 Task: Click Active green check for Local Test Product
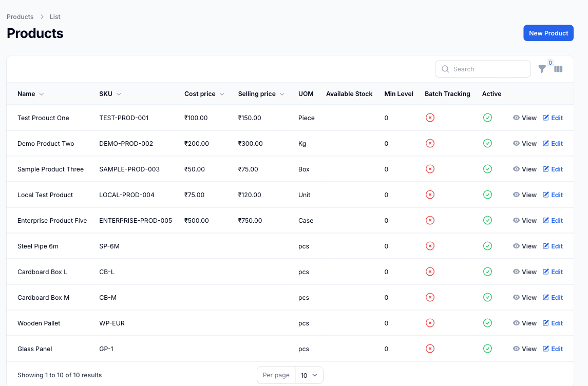[487, 195]
